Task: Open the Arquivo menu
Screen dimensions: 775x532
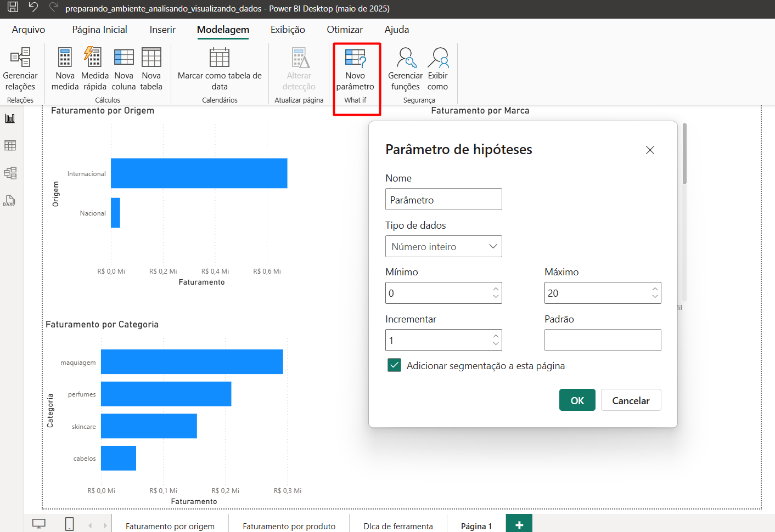Action: (29, 30)
